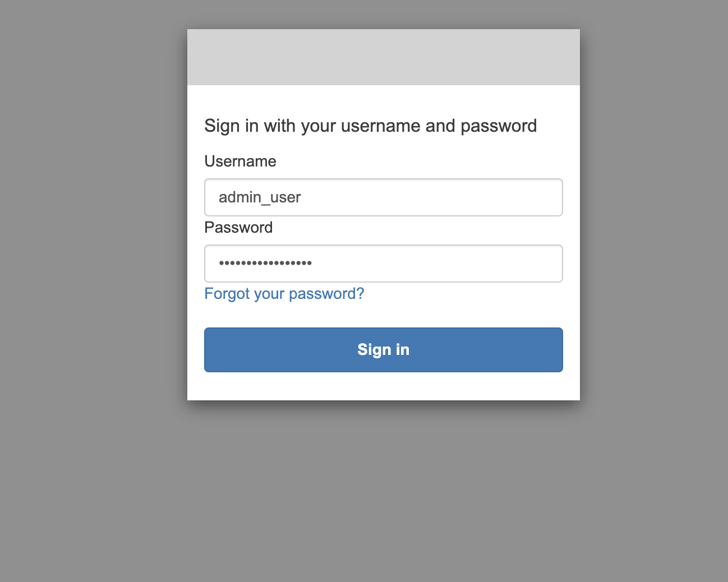Image resolution: width=728 pixels, height=582 pixels.
Task: Click the Password label text
Action: (x=238, y=228)
